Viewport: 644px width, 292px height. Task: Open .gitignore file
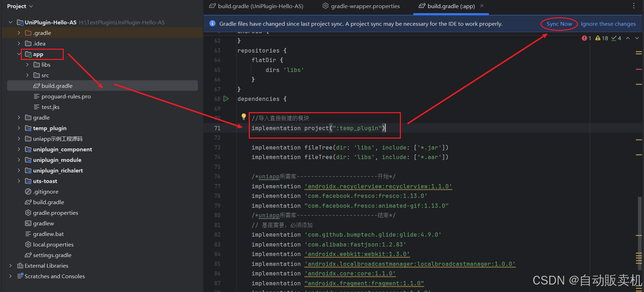coord(46,191)
